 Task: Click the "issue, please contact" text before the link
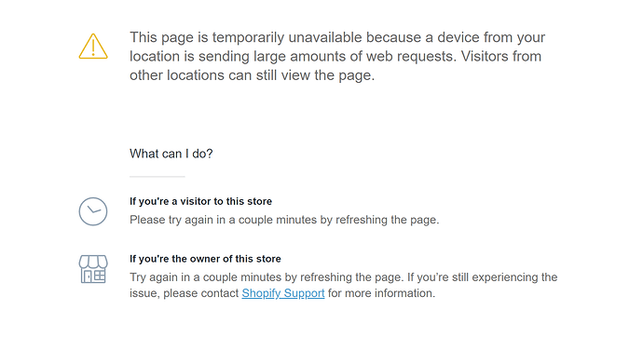pos(185,293)
